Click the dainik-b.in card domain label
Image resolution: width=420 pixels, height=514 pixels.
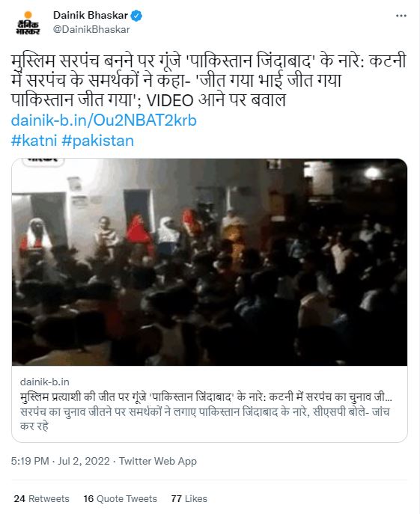pos(45,382)
